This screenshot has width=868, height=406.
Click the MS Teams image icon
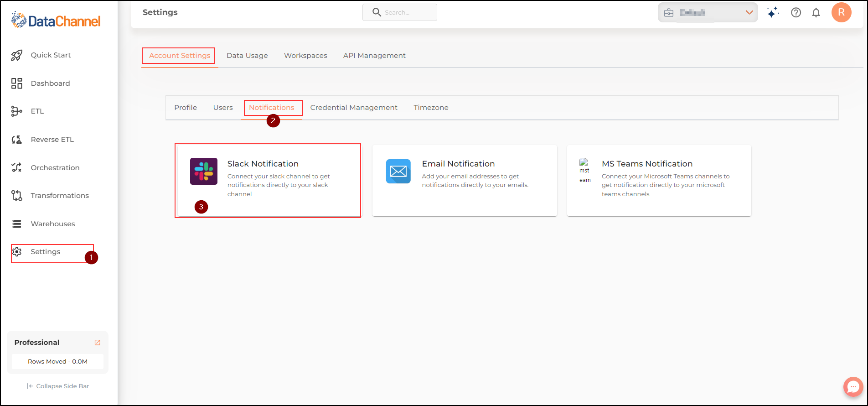585,171
